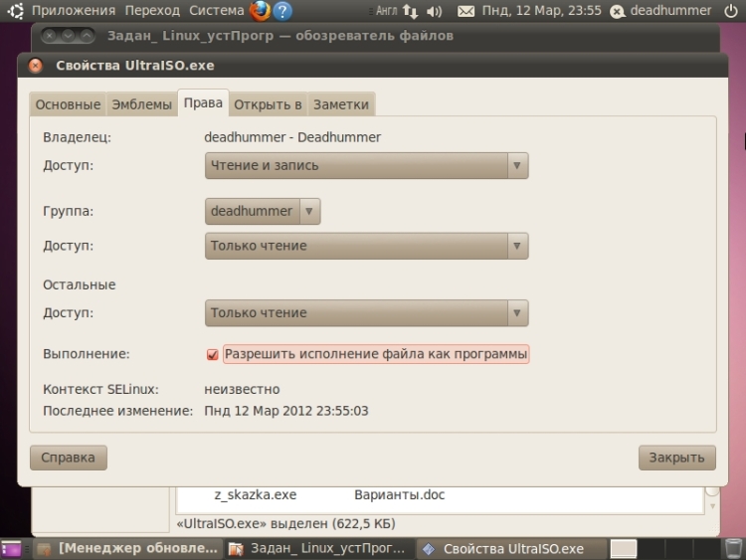Click the 'Справка' help button
This screenshot has height=560, width=746.
(x=69, y=458)
